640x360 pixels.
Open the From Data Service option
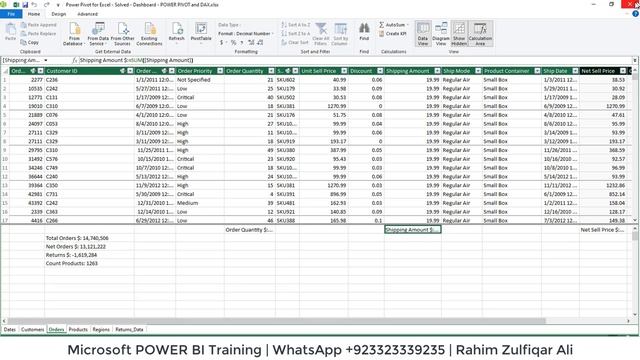coord(98,33)
